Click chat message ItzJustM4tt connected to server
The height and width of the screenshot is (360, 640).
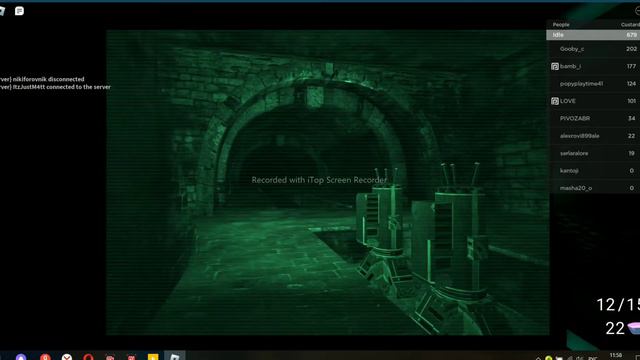[55, 87]
